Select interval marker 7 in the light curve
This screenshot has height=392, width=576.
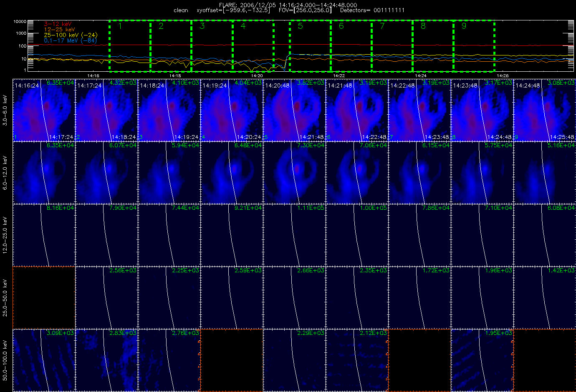tap(382, 26)
